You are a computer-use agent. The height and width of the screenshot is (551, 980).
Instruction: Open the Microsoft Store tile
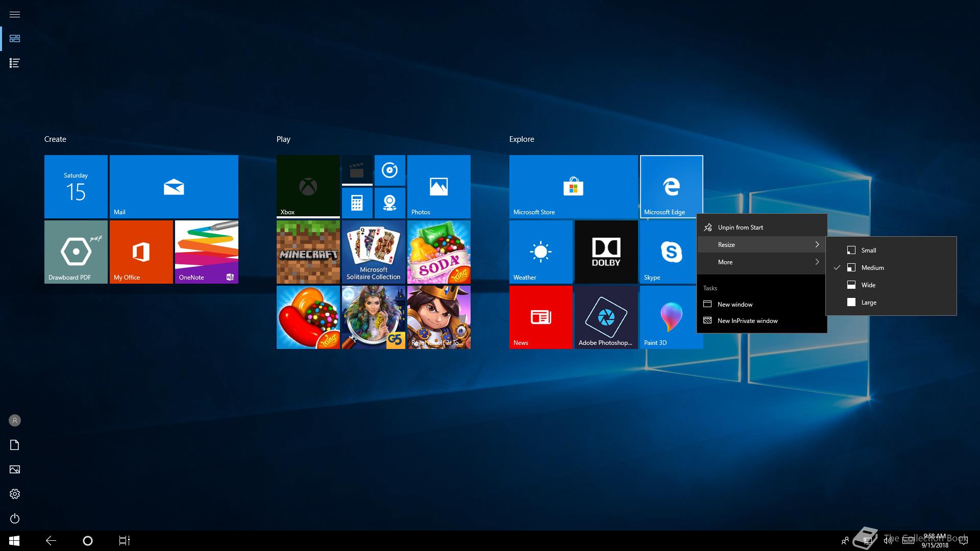[574, 187]
